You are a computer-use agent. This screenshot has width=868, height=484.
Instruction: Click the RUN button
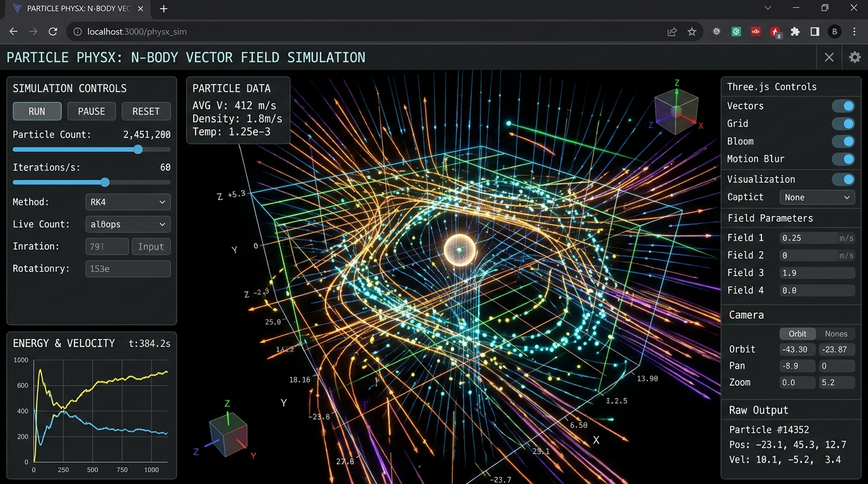pos(37,111)
